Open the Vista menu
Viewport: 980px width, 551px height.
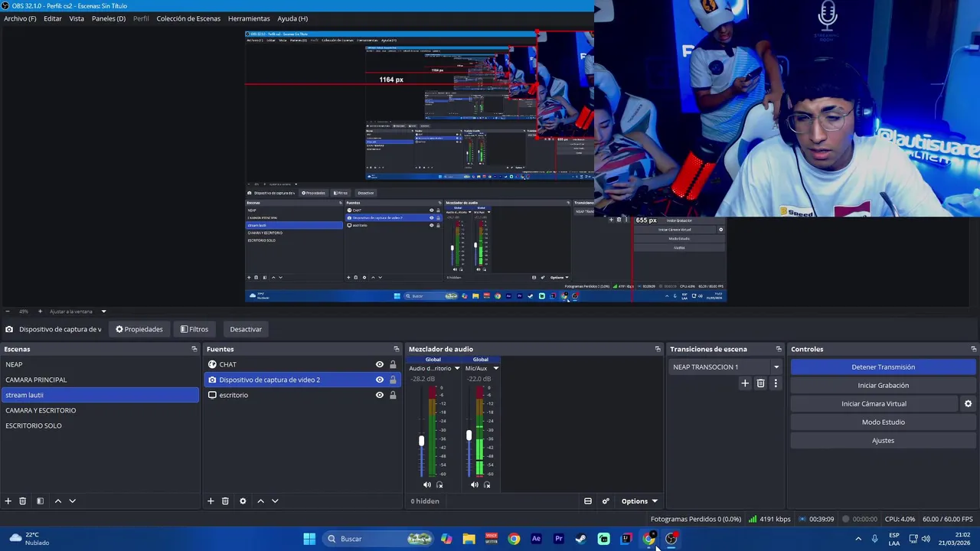(x=77, y=18)
